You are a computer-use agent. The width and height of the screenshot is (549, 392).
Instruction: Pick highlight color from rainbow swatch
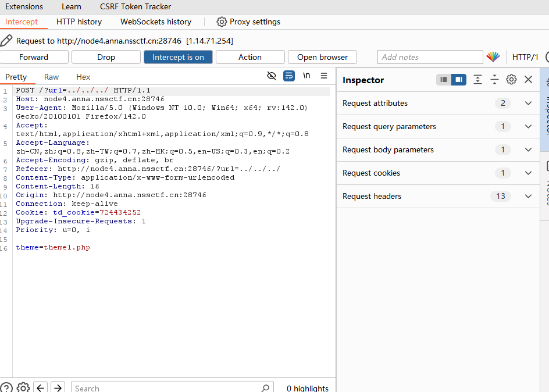tap(493, 57)
